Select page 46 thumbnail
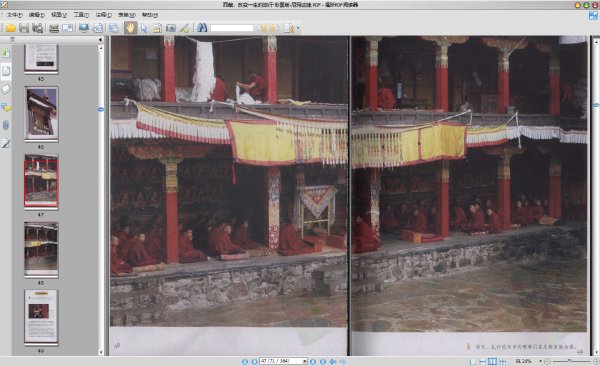Screen dimensions: 600x366 click(x=41, y=114)
